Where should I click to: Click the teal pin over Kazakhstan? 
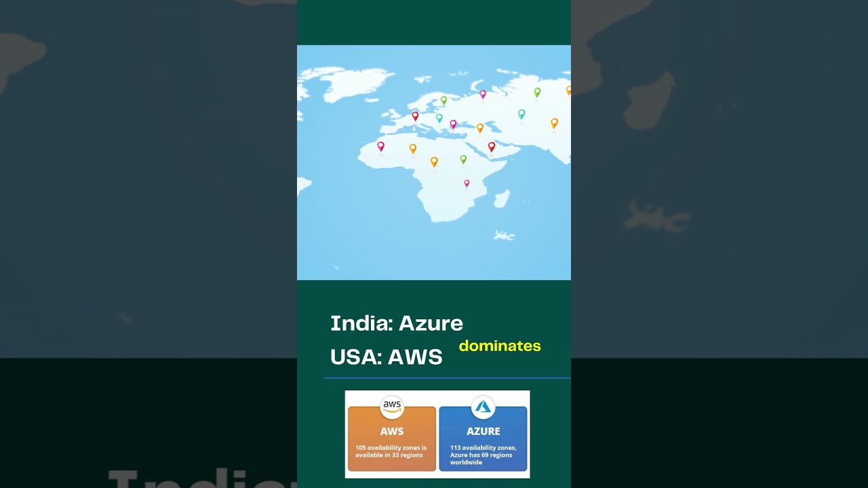521,114
